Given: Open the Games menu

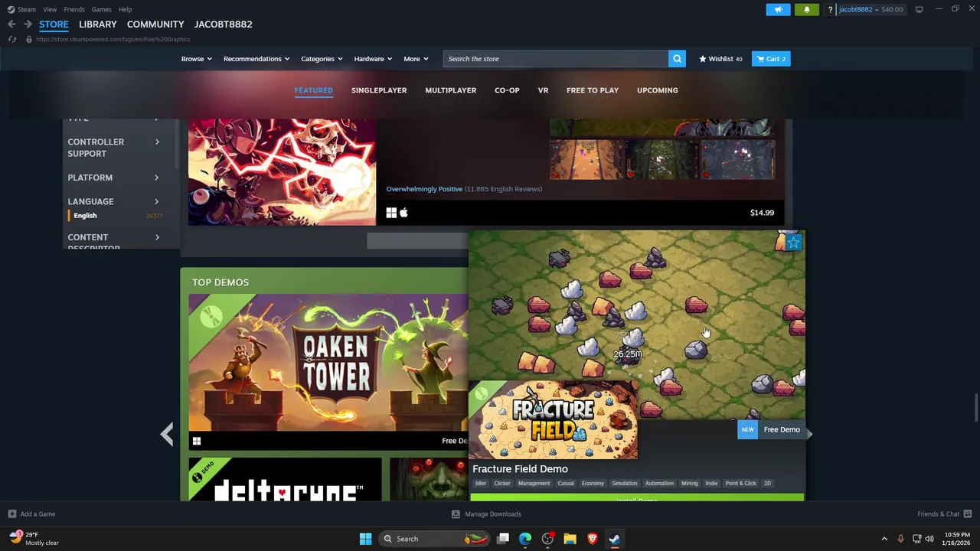Looking at the screenshot, I should 101,9.
